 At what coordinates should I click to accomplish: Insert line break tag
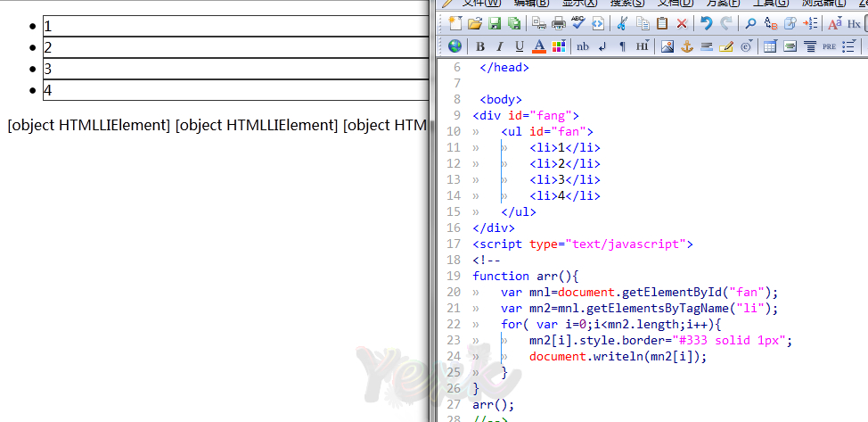602,46
